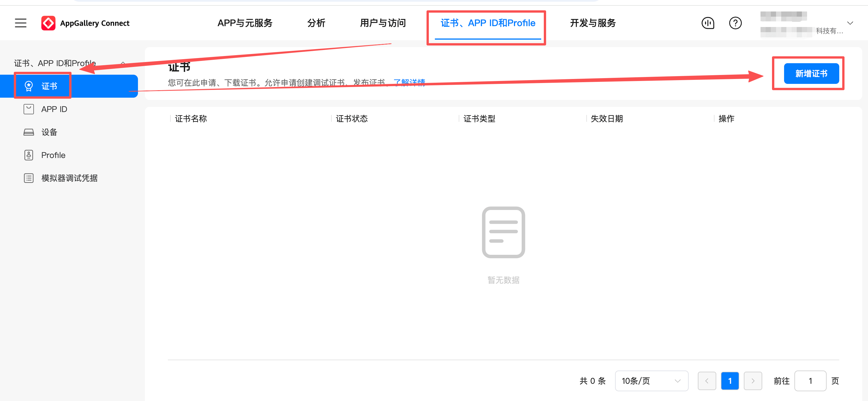Open the 10条/页 page size dropdown
The width and height of the screenshot is (868, 401).
click(651, 381)
